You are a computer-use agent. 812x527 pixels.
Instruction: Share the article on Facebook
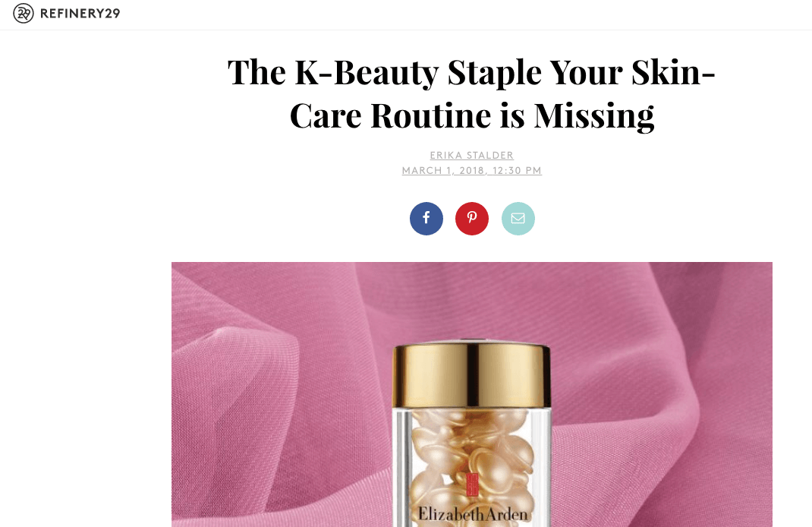426,219
